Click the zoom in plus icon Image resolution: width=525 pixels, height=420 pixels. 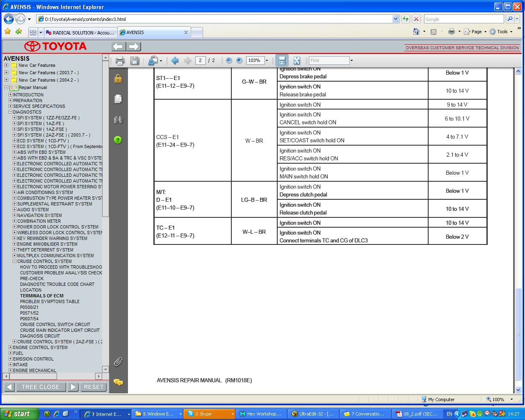click(x=239, y=61)
